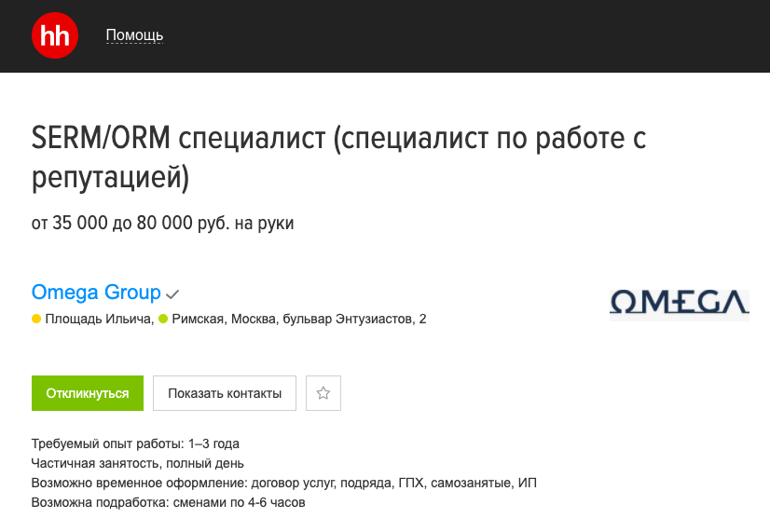
Task: Click 'Возможна подработка: сменами по 4-6 часов'
Action: [x=168, y=502]
